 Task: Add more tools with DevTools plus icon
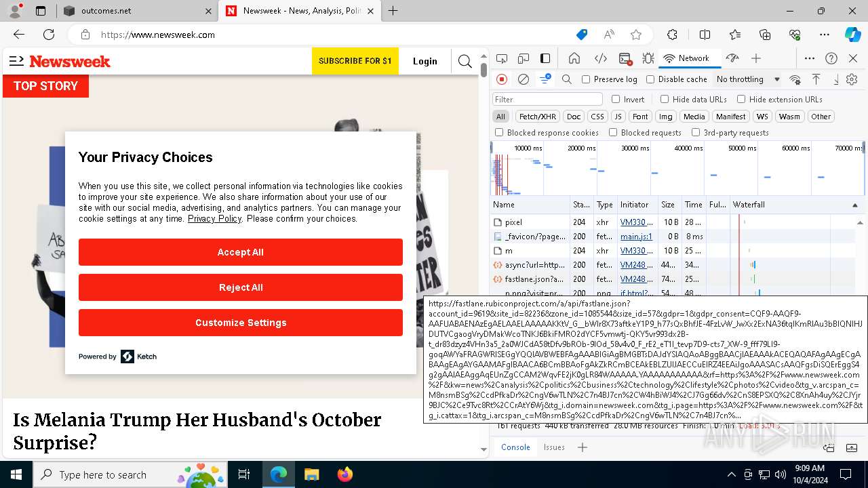pos(756,58)
